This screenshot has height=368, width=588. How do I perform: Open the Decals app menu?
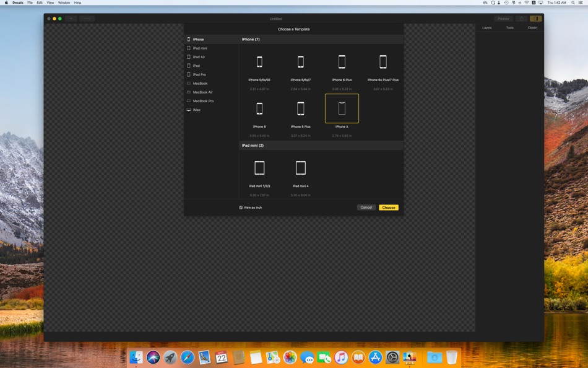click(17, 2)
